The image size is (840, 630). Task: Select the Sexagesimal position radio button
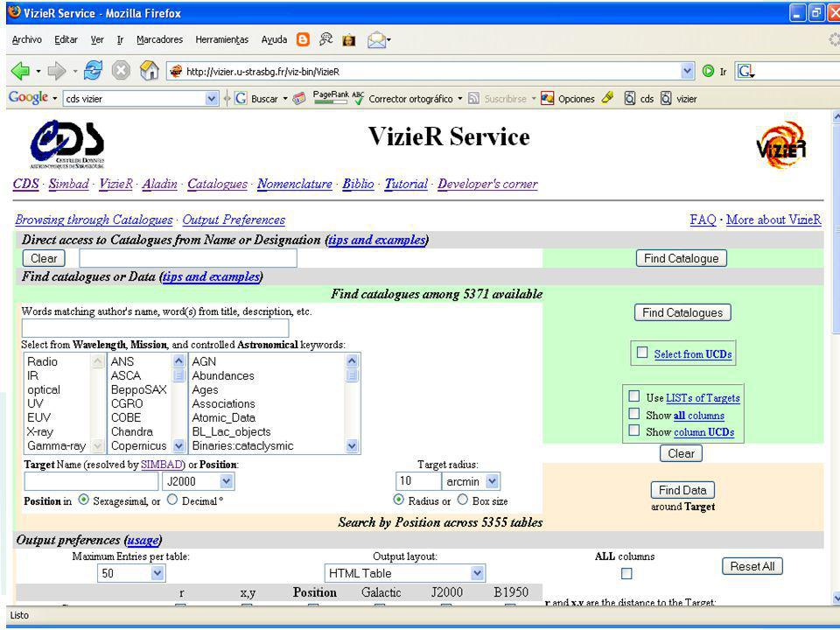84,500
